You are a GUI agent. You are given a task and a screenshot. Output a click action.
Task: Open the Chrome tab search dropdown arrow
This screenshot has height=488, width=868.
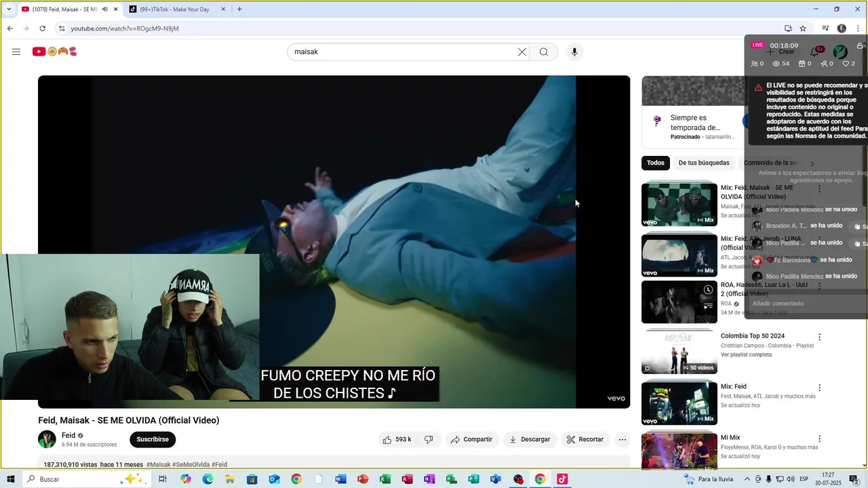9,9
